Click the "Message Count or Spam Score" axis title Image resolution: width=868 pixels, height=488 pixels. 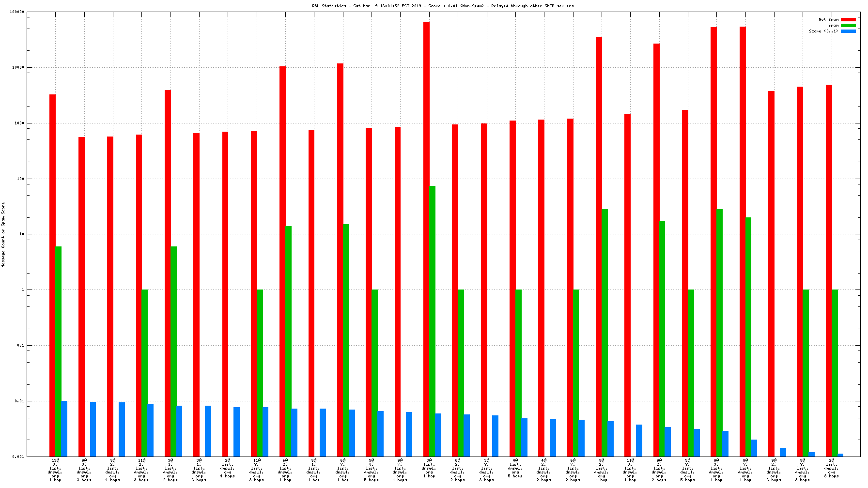tap(3, 235)
